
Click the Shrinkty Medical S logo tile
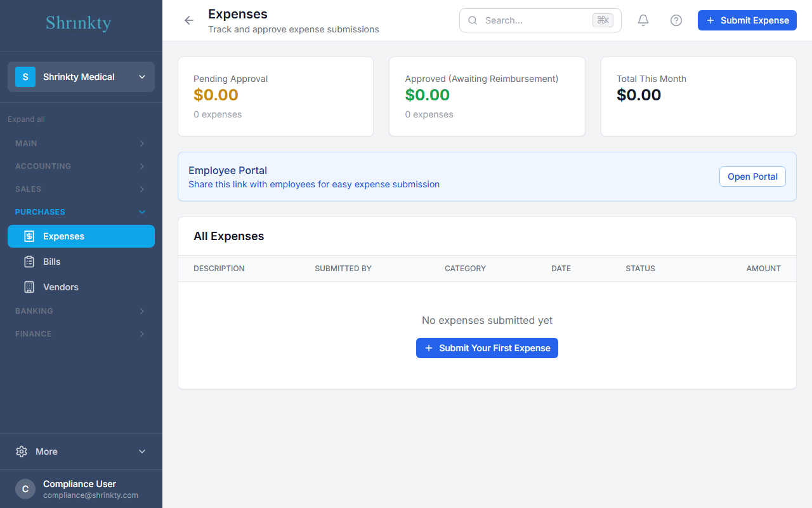(25, 77)
